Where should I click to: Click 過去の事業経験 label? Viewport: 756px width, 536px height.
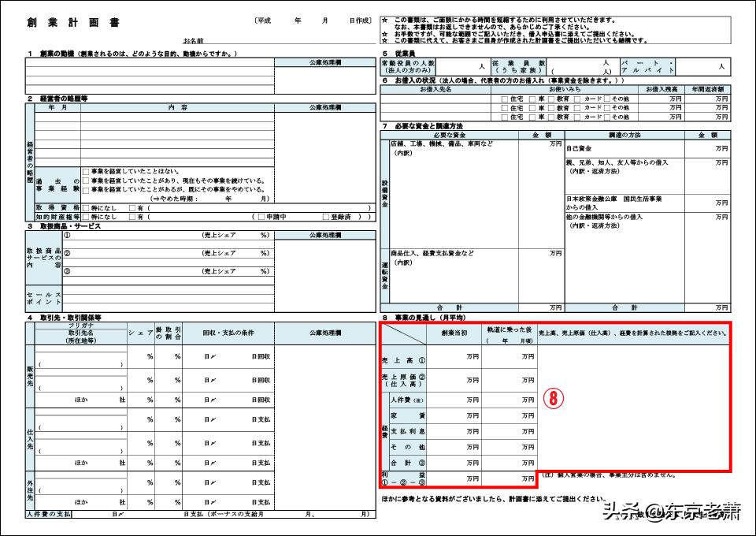[57, 185]
